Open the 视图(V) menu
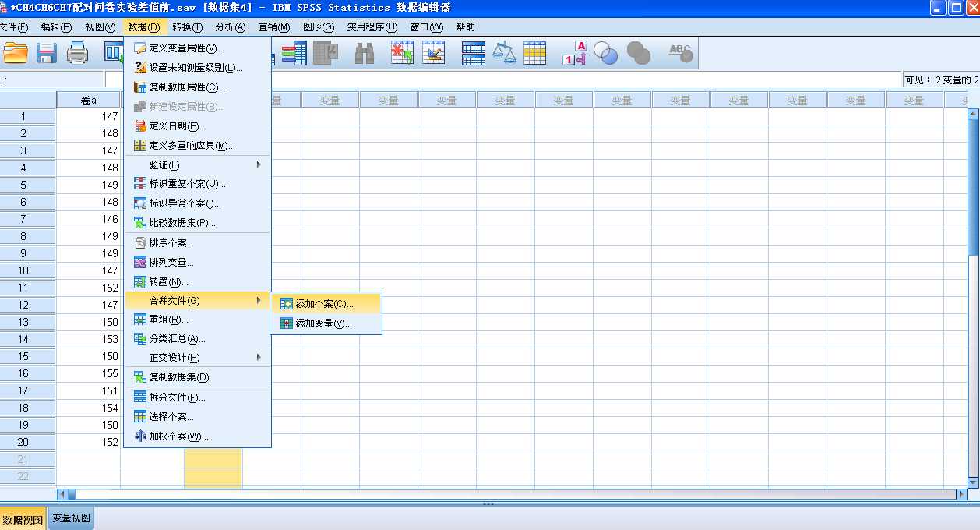Image resolution: width=980 pixels, height=530 pixels. [x=100, y=27]
